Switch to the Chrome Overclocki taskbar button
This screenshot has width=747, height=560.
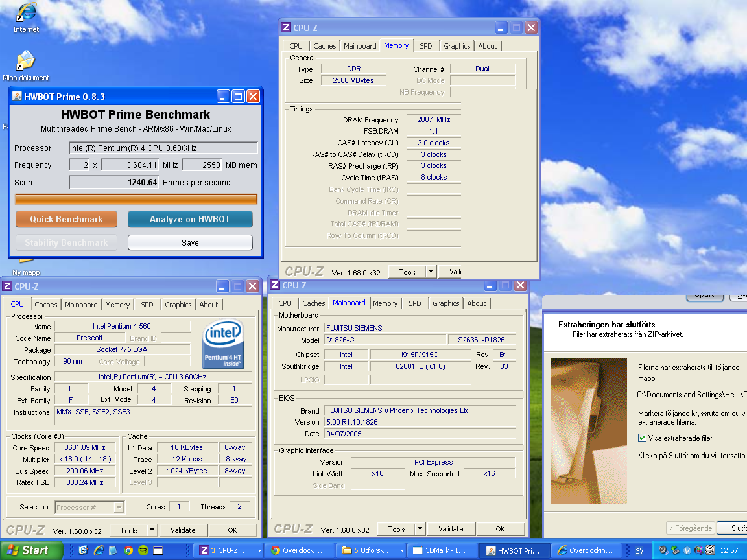pyautogui.click(x=298, y=550)
